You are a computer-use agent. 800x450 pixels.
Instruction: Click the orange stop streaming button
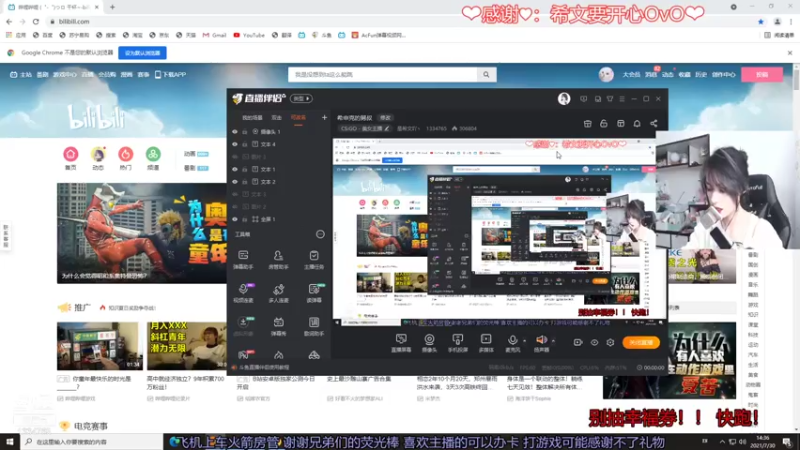[641, 342]
